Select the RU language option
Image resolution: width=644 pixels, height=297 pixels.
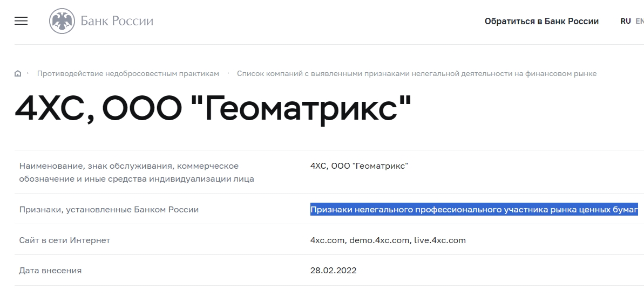coord(626,21)
